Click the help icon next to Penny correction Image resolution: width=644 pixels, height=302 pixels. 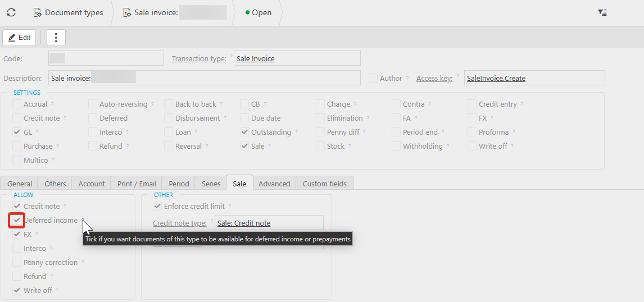(83, 262)
